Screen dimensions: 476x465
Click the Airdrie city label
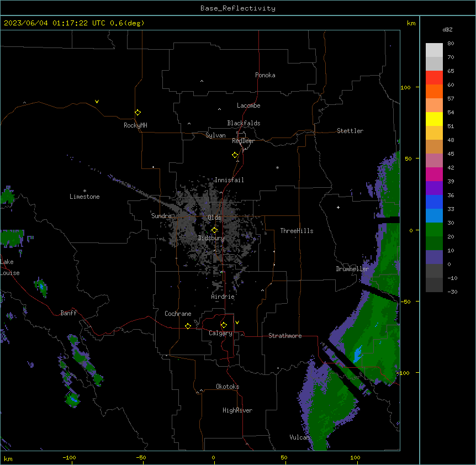pos(223,297)
